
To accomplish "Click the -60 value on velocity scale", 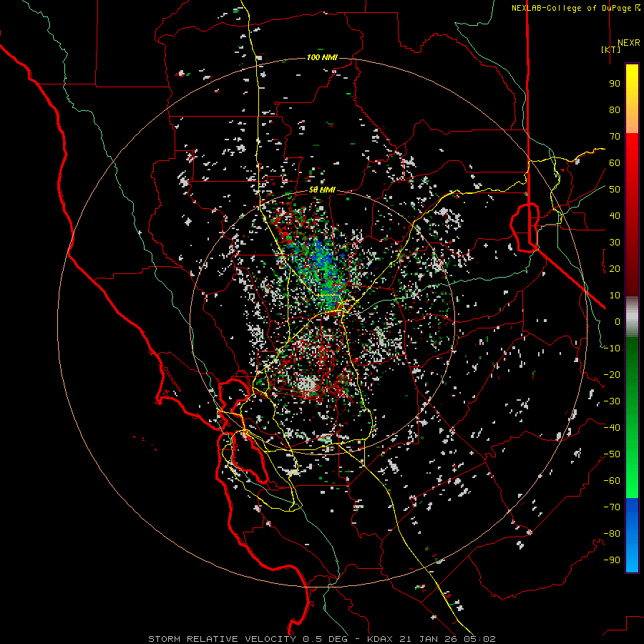I will [612, 481].
